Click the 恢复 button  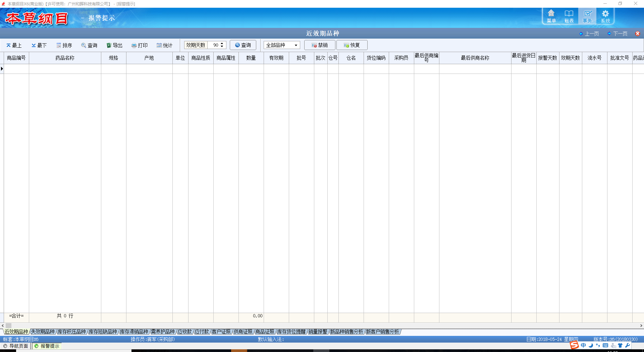352,45
